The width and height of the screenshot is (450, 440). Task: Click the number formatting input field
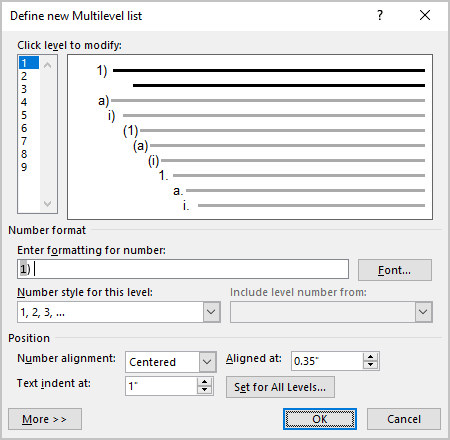183,269
